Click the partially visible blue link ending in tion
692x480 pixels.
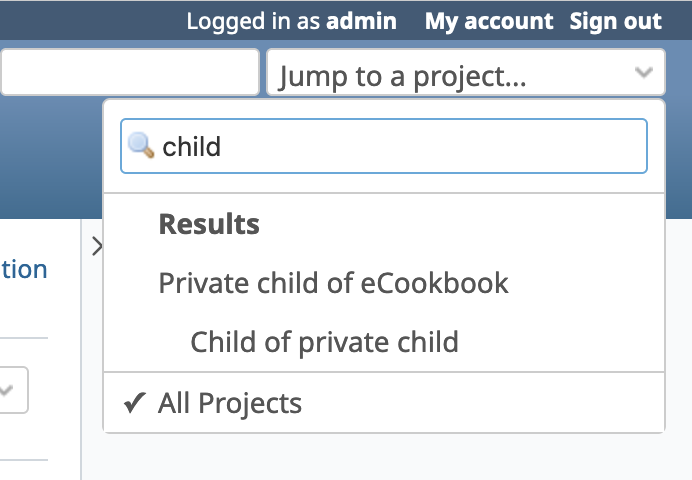pos(24,269)
